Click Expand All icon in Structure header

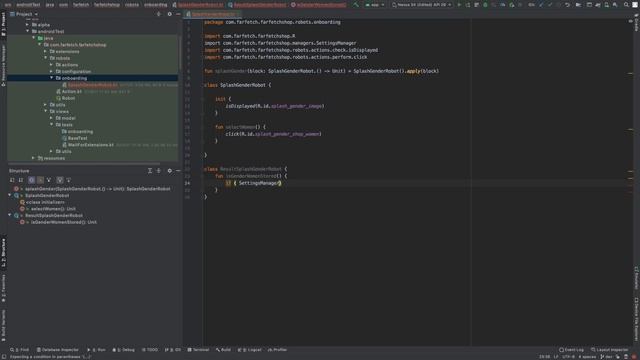(150, 171)
